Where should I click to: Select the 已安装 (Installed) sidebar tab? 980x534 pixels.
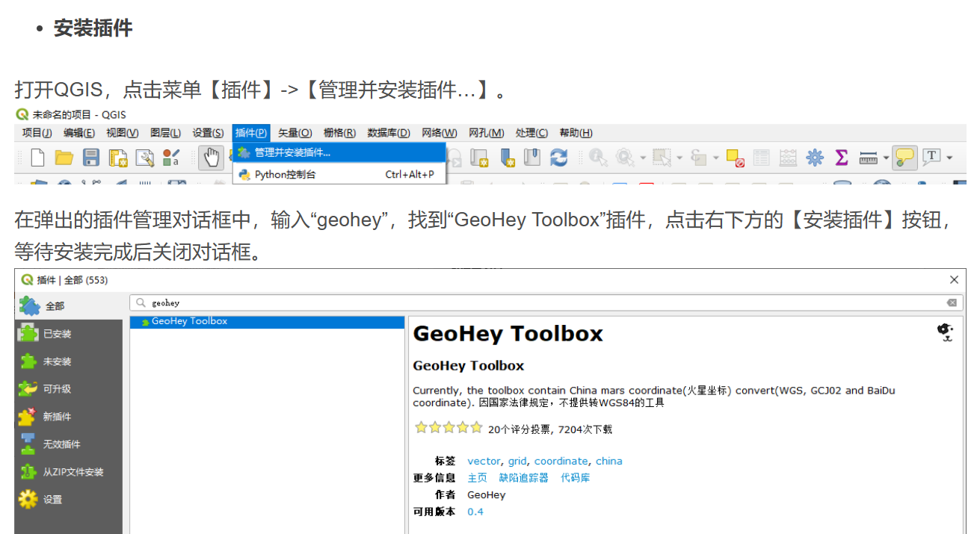click(x=68, y=334)
